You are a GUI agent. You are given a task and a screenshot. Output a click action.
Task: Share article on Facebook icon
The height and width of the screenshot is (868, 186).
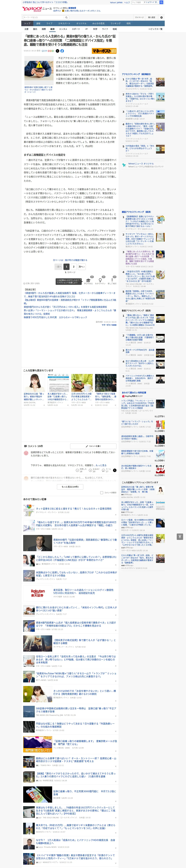62,51
